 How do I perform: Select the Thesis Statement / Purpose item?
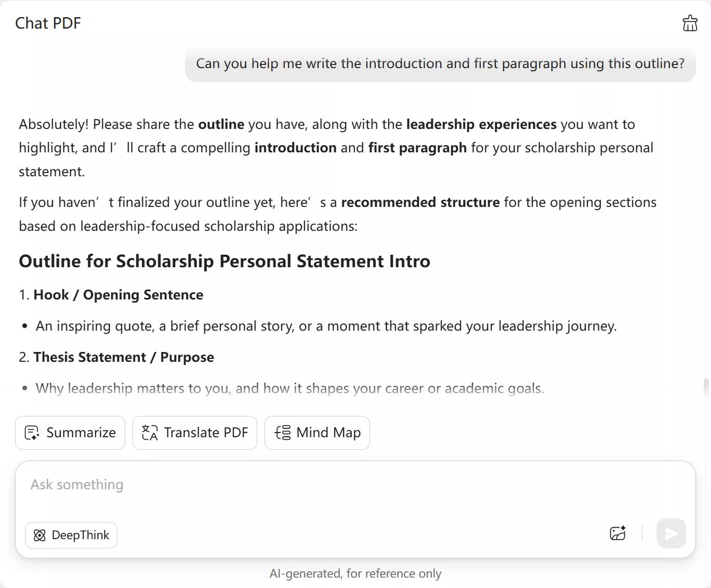pyautogui.click(x=124, y=357)
